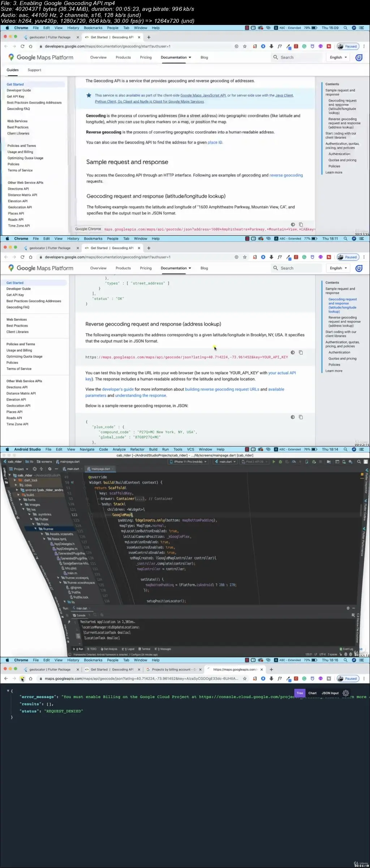Open the Bookmarks menu in the 18:16 Chrome menu bar
The image size is (370, 868).
(93, 660)
